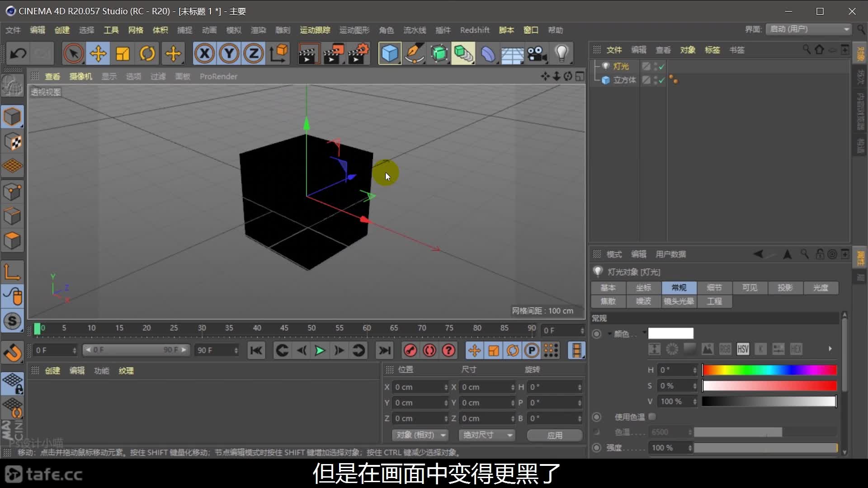Toggle the 强度 animation radio dot

[x=597, y=448]
